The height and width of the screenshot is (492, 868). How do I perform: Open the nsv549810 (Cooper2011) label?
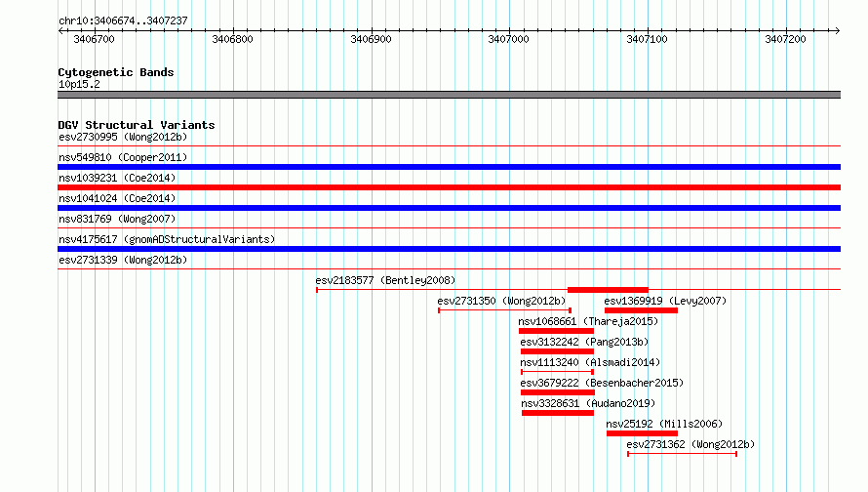coord(123,157)
